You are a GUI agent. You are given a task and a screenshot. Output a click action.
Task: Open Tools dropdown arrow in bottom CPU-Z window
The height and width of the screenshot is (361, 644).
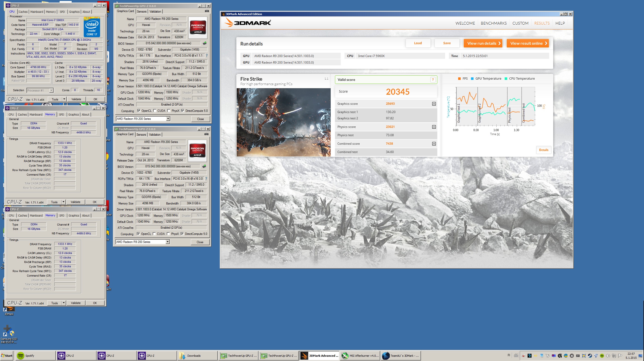click(64, 303)
